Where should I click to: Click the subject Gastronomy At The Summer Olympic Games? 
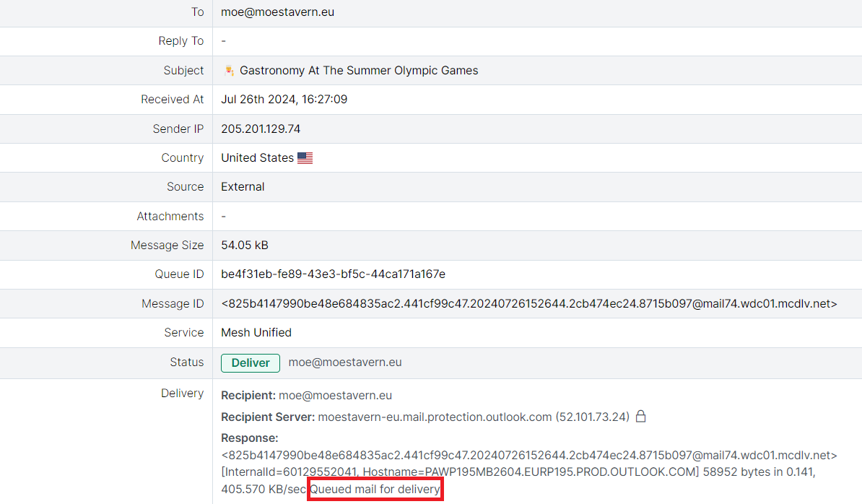tap(359, 71)
